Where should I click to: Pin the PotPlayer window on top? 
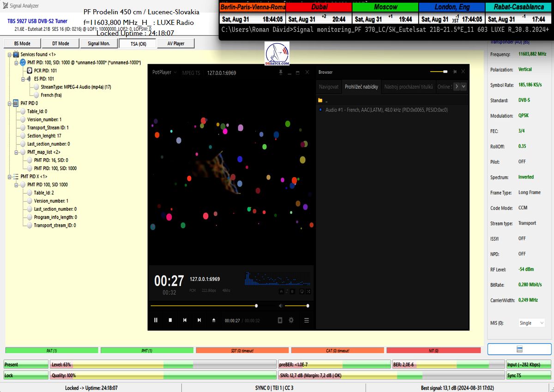(281, 72)
